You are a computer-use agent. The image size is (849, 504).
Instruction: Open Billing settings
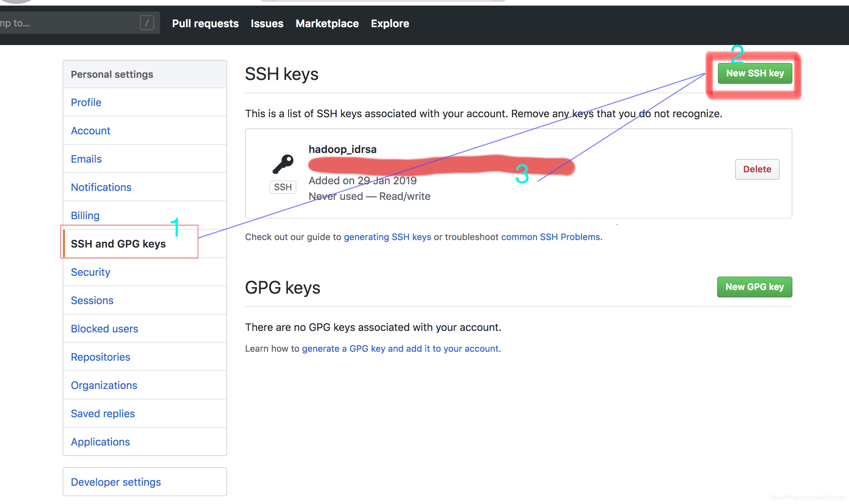click(145, 216)
